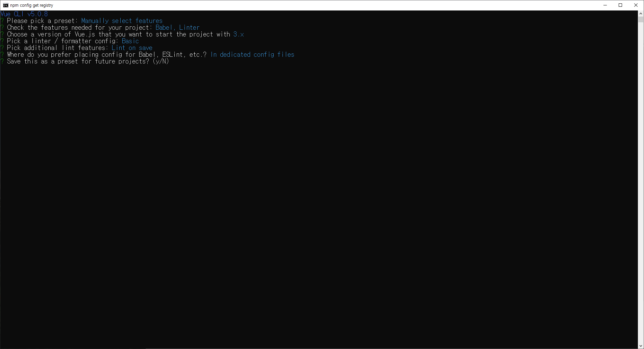Click 'Save this as a preset' question
Image resolution: width=644 pixels, height=349 pixels.
coord(78,61)
